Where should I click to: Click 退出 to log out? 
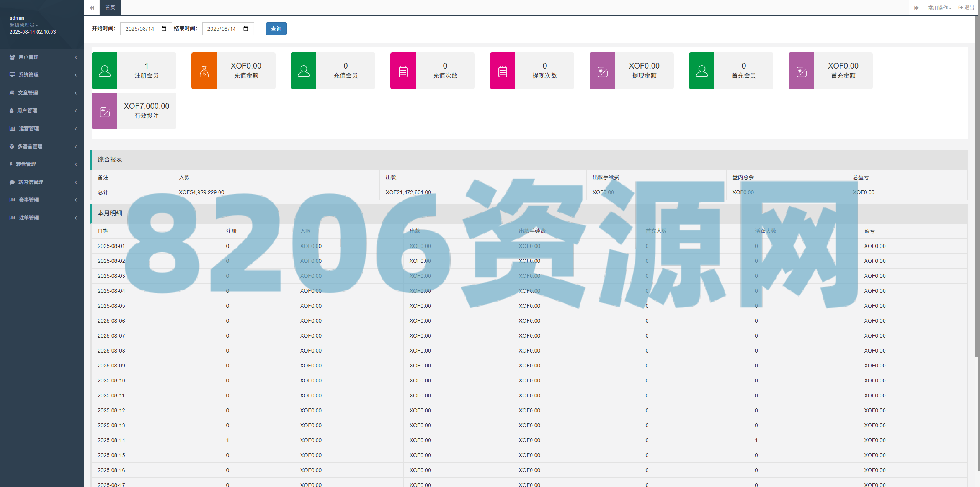(x=967, y=7)
